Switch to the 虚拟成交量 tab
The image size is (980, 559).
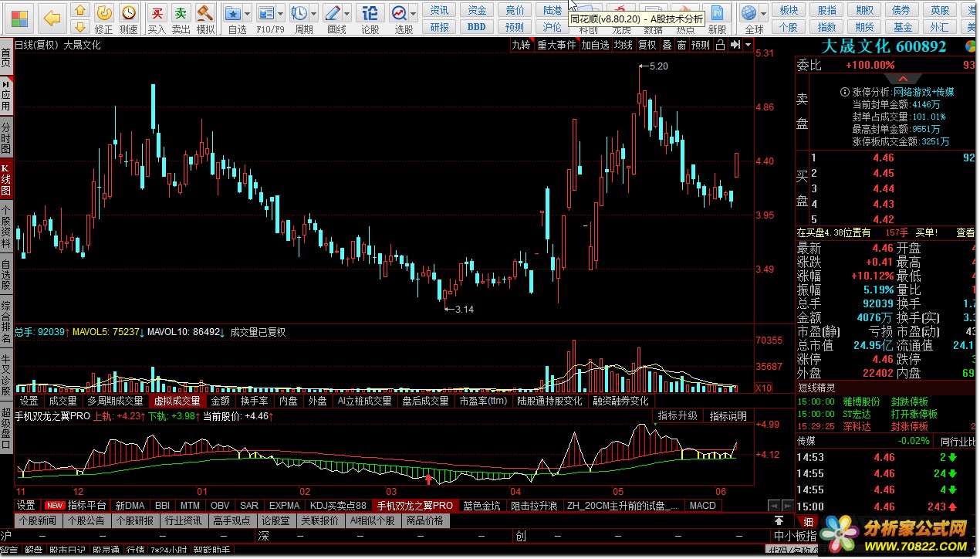(x=177, y=401)
